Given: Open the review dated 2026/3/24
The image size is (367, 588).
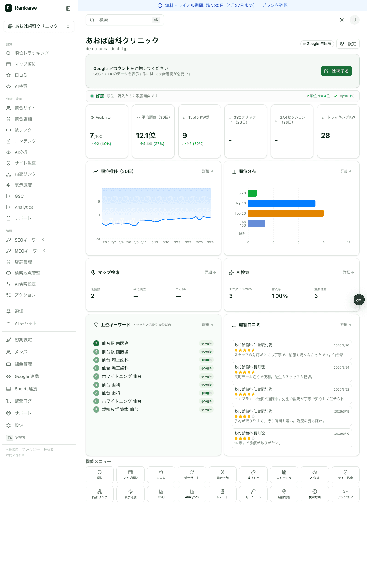Looking at the screenshot, I should [x=292, y=372].
